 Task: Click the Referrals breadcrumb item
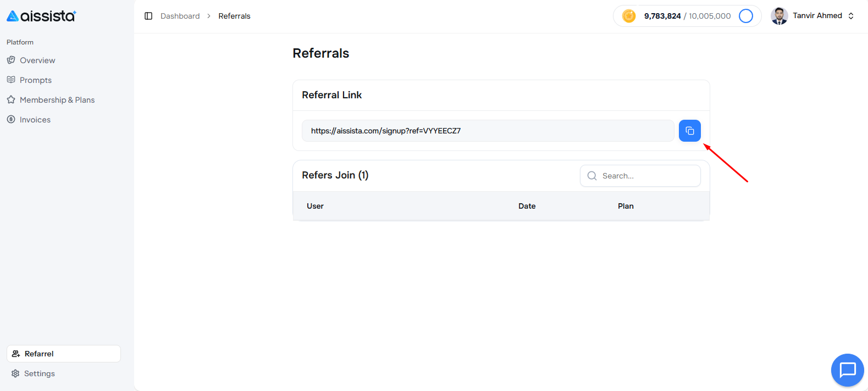pyautogui.click(x=234, y=16)
